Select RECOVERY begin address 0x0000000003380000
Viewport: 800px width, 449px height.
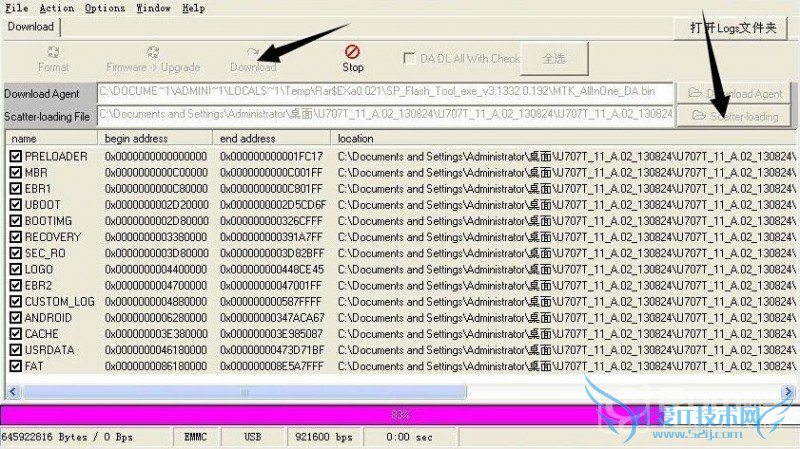pyautogui.click(x=156, y=237)
